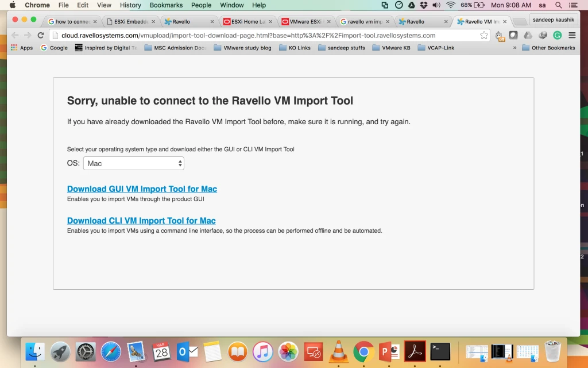The image size is (588, 368).
Task: Click Download GUI VM Import Tool for Mac
Action: click(x=142, y=189)
